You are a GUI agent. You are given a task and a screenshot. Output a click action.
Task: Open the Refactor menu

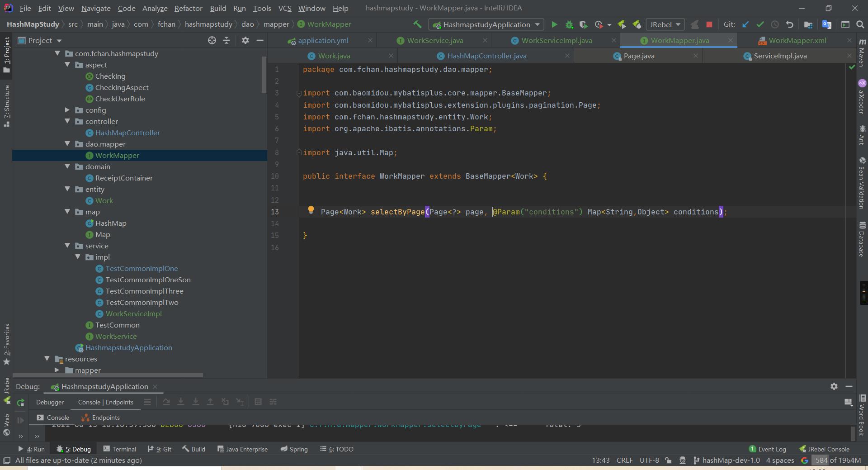188,8
